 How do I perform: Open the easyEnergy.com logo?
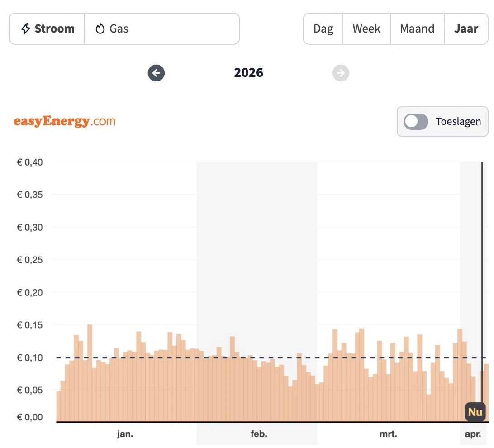point(65,121)
